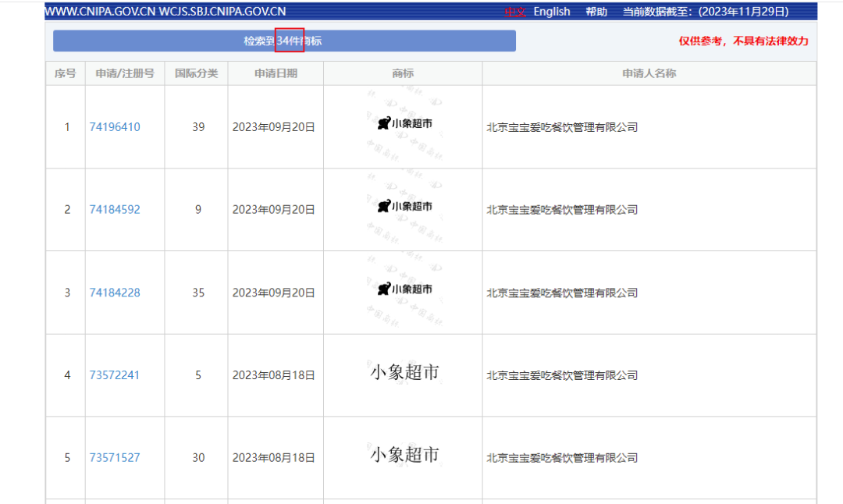The height and width of the screenshot is (504, 843).
Task: Click the WWW.CNIPA.GOV.CN header text
Action: tap(100, 11)
